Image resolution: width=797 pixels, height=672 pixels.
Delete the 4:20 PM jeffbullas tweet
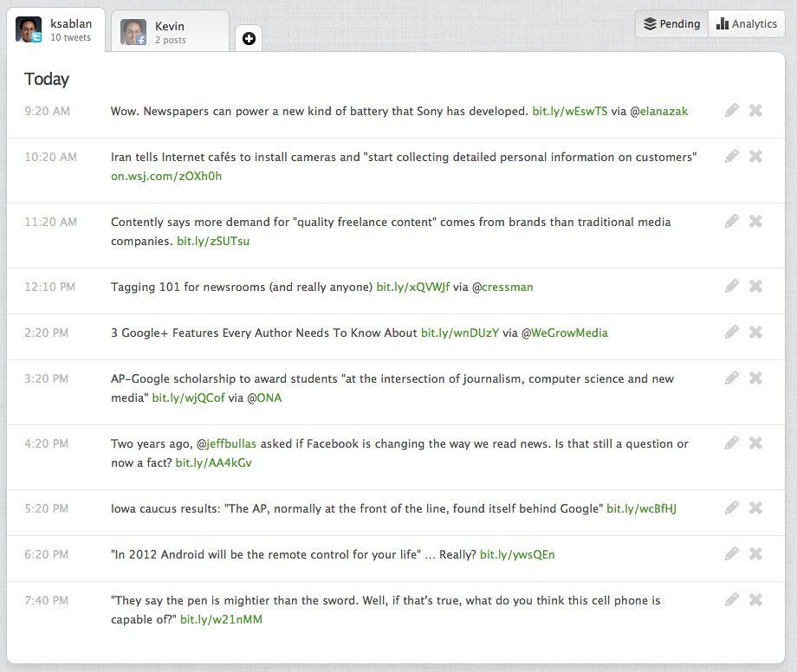755,443
